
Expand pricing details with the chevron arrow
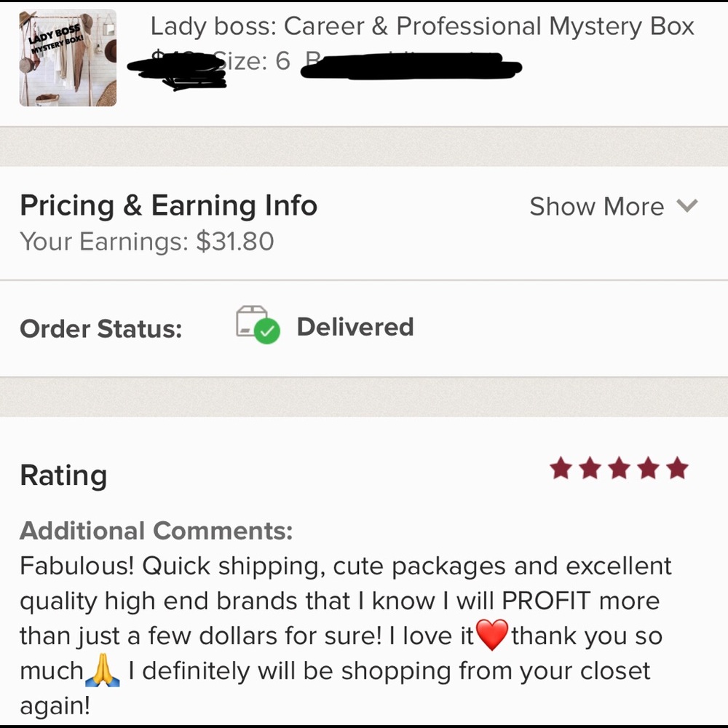[687, 206]
